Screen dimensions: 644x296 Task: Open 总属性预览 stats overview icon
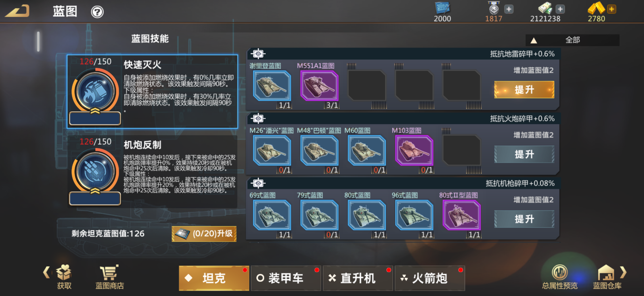tap(559, 272)
